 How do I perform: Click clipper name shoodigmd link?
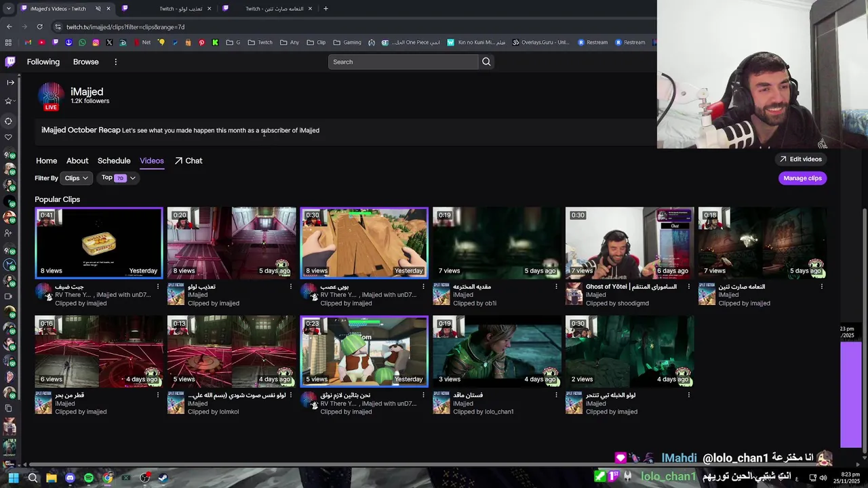click(633, 304)
